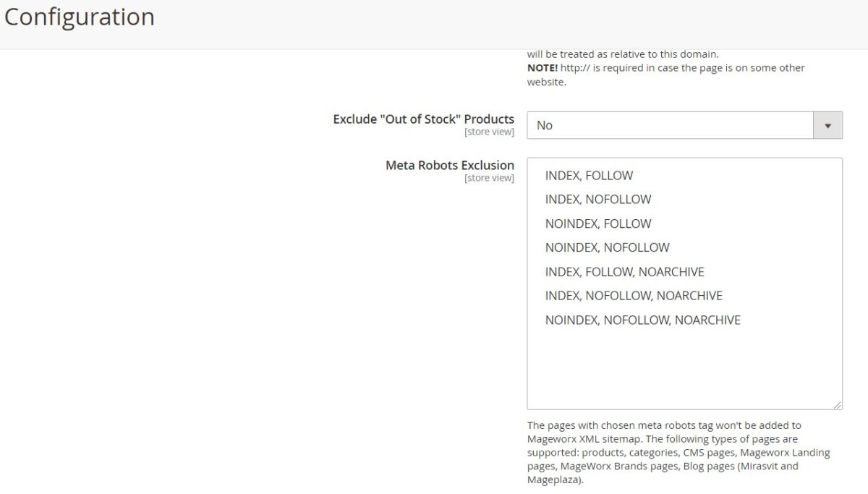Image resolution: width=868 pixels, height=494 pixels.
Task: Click the bold NOTE! text
Action: 542,67
